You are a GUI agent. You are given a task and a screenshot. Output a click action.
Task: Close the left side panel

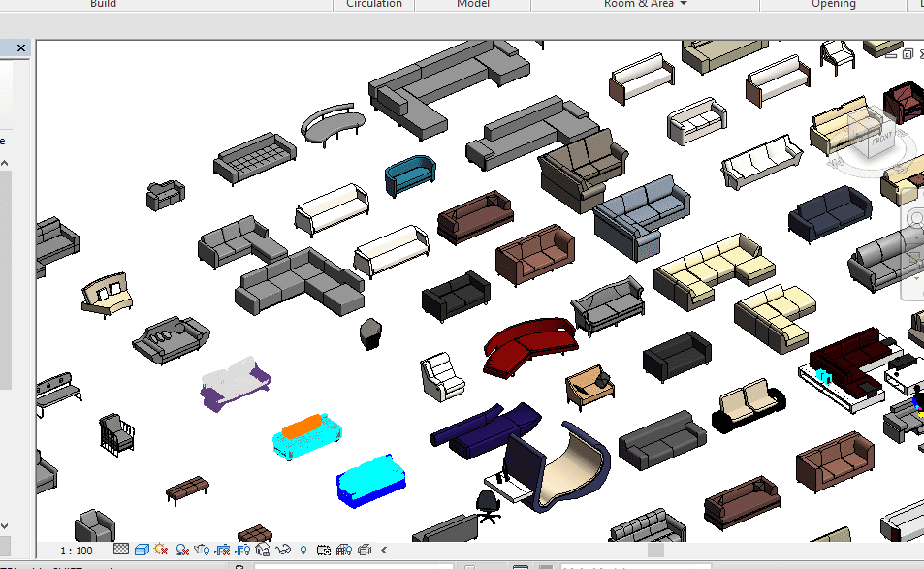21,47
